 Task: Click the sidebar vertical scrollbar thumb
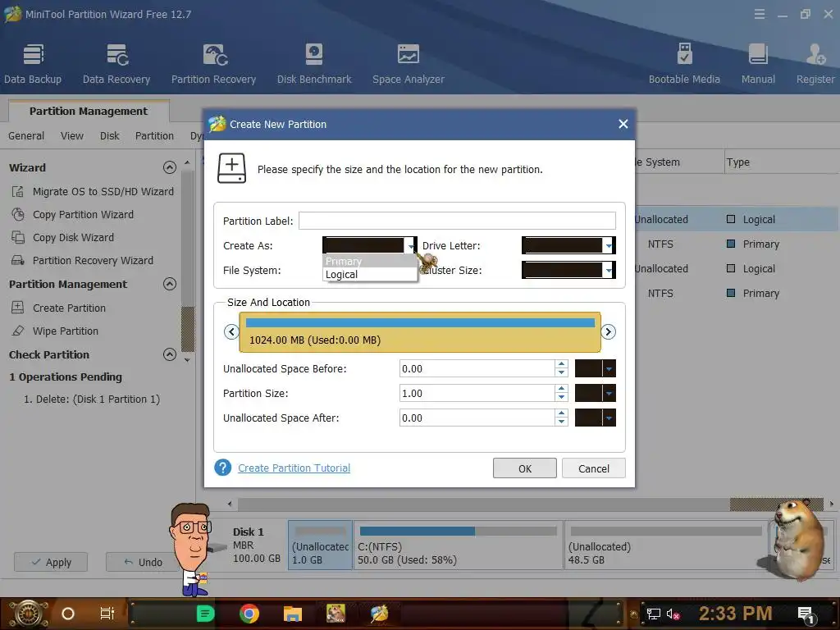click(188, 329)
